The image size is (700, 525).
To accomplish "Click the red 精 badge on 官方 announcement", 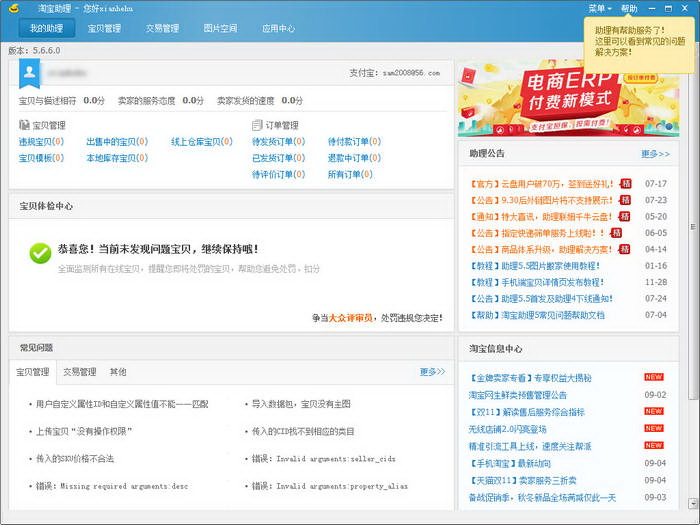I will (x=625, y=183).
